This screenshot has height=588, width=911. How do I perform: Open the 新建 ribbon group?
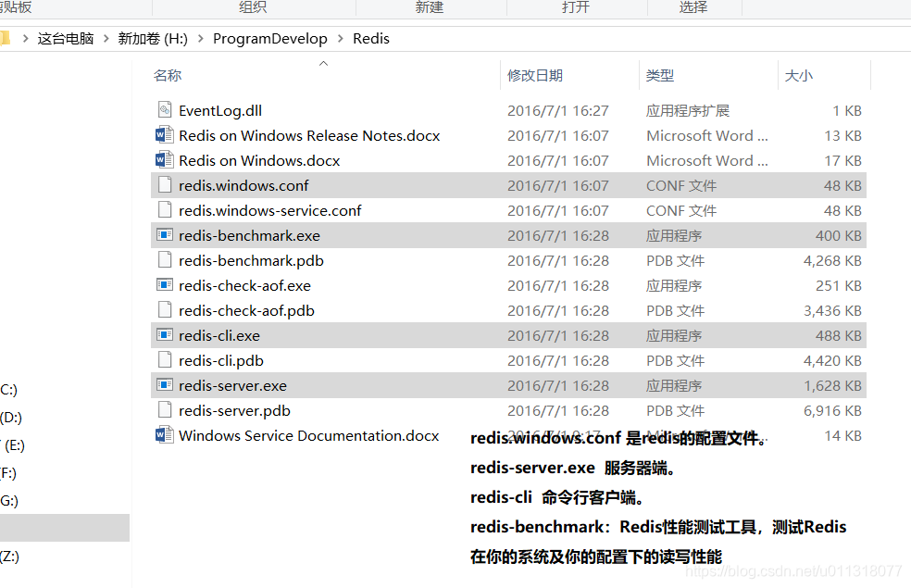click(x=430, y=7)
